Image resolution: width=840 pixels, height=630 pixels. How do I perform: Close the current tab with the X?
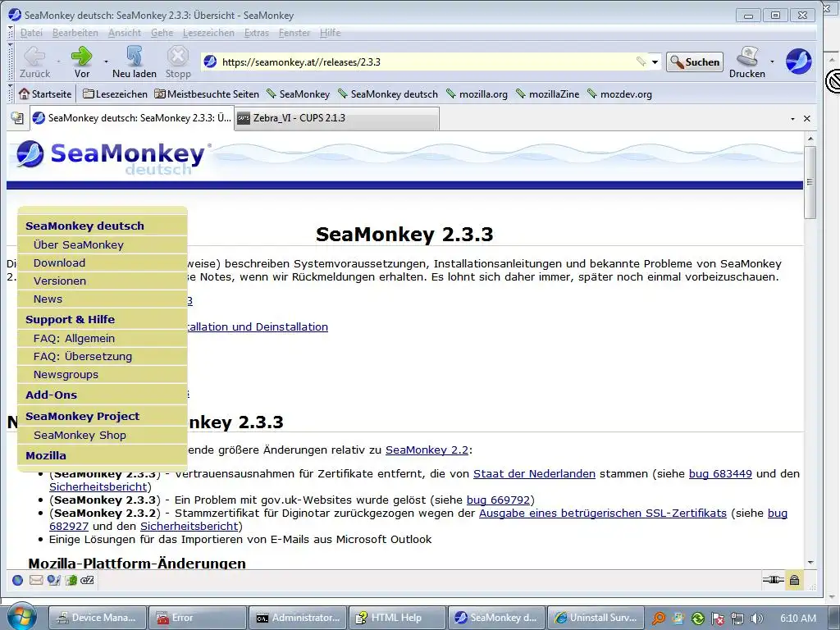(x=807, y=118)
